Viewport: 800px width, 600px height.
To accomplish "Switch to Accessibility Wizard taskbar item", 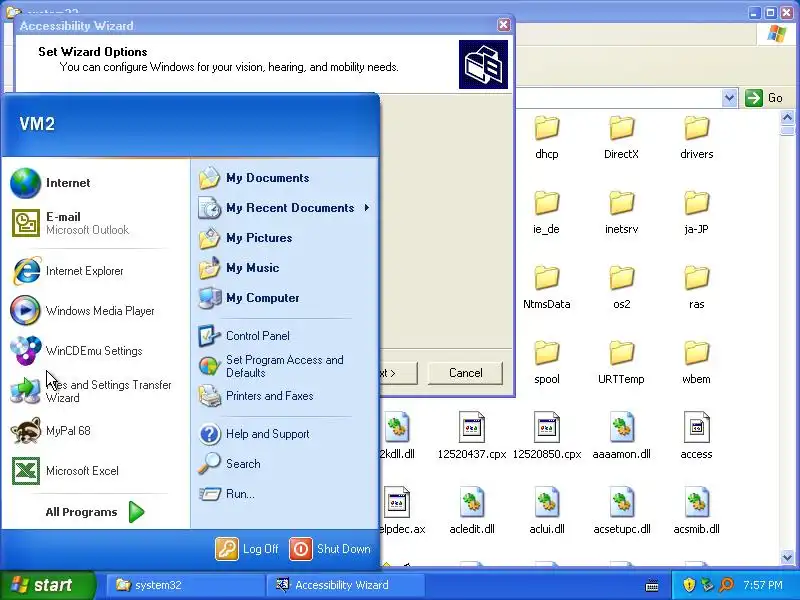I will pyautogui.click(x=346, y=585).
